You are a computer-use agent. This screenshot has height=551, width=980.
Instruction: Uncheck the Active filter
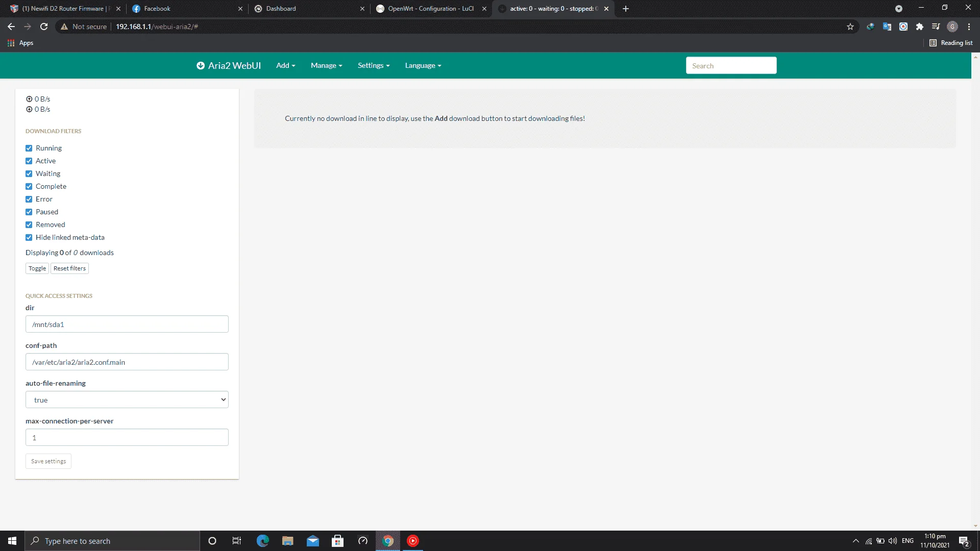click(x=29, y=161)
